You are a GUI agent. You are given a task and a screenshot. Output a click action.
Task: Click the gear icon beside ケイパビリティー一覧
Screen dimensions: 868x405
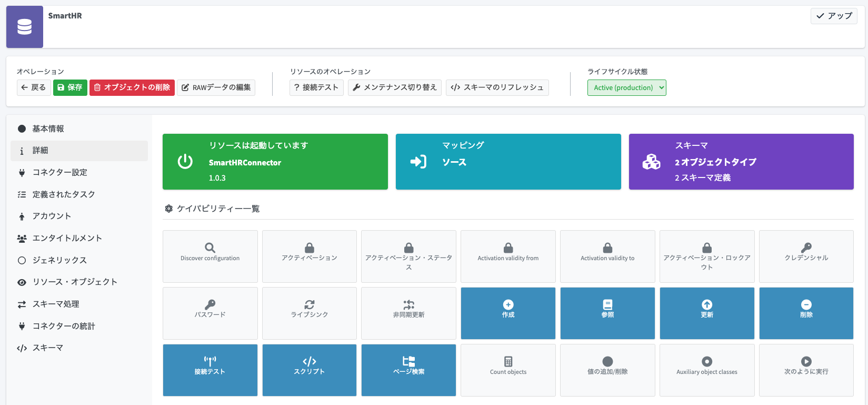pos(169,209)
